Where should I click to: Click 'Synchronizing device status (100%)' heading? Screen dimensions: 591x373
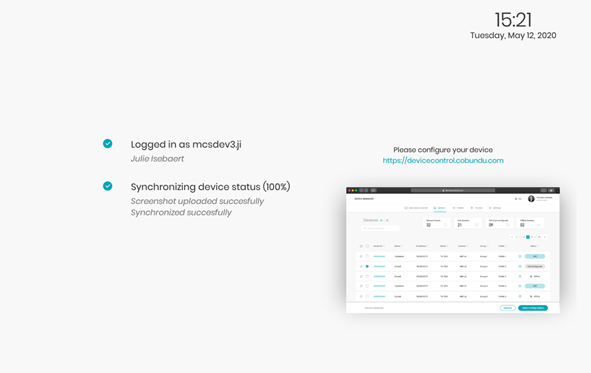210,187
